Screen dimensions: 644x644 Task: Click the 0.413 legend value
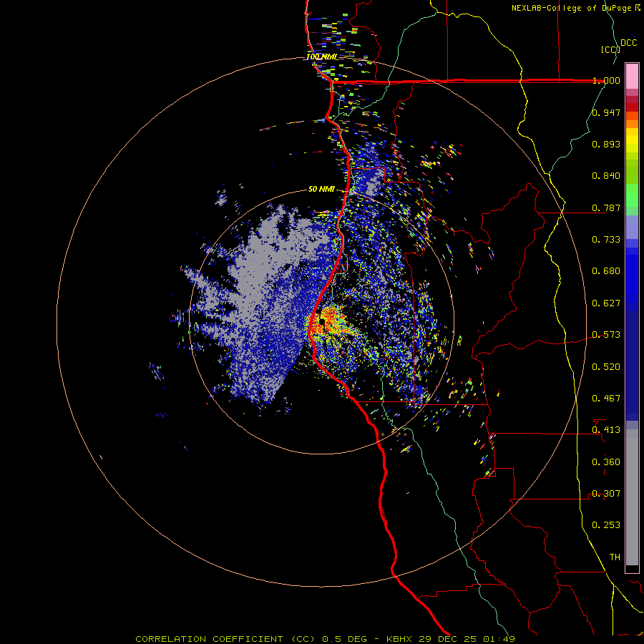point(606,430)
